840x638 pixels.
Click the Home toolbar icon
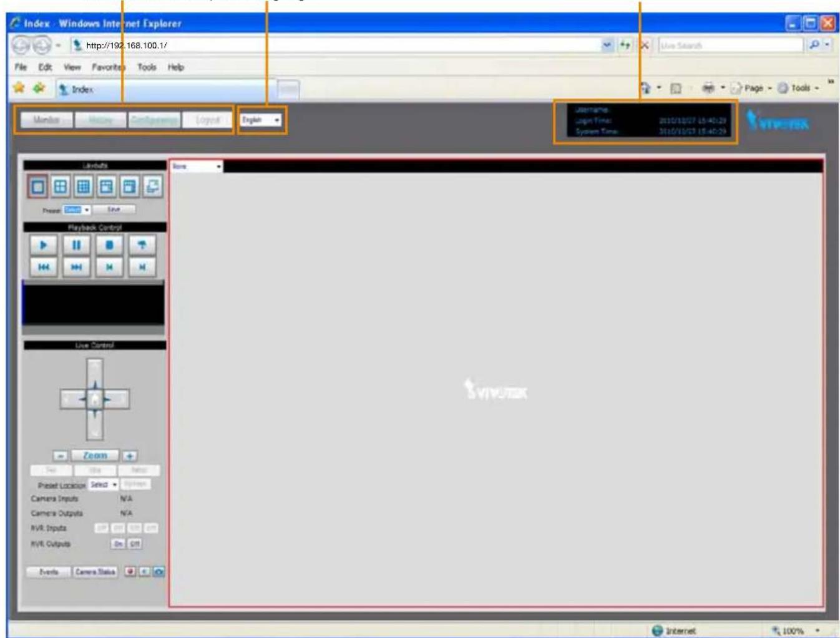(x=646, y=88)
